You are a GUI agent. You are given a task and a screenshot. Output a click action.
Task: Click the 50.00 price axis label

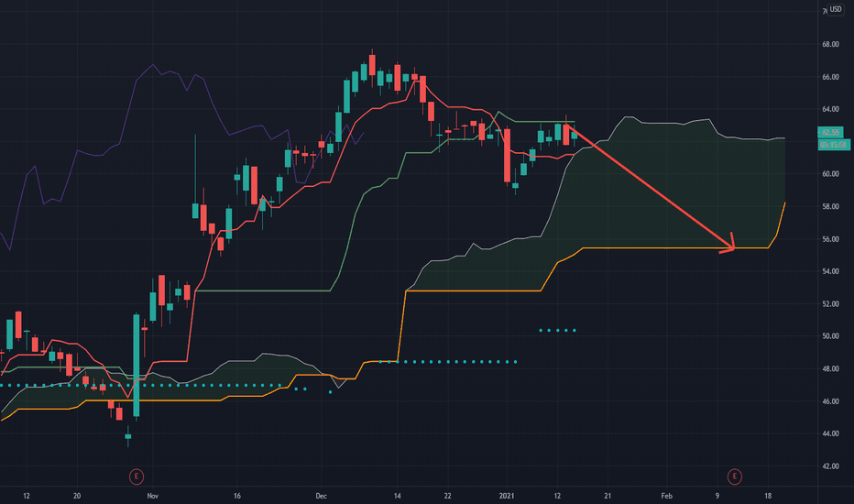pos(830,336)
